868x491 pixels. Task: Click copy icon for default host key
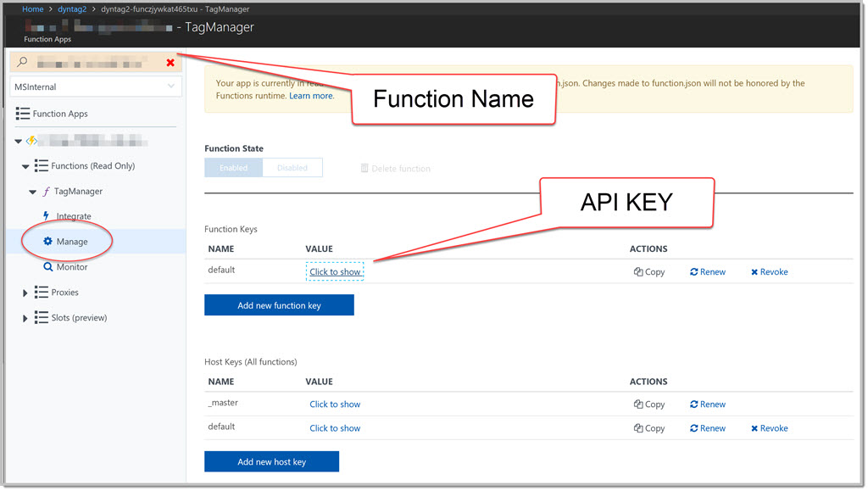click(638, 428)
